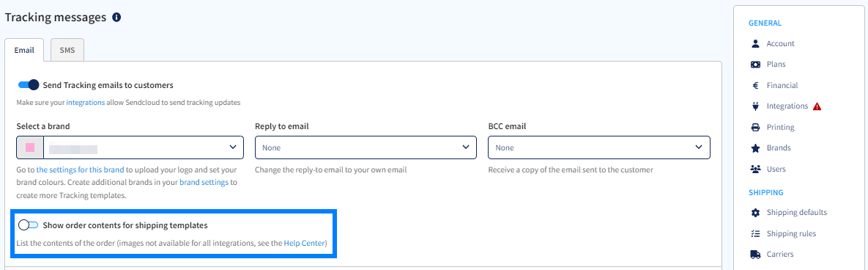Switch to the SMS tab

(x=67, y=50)
